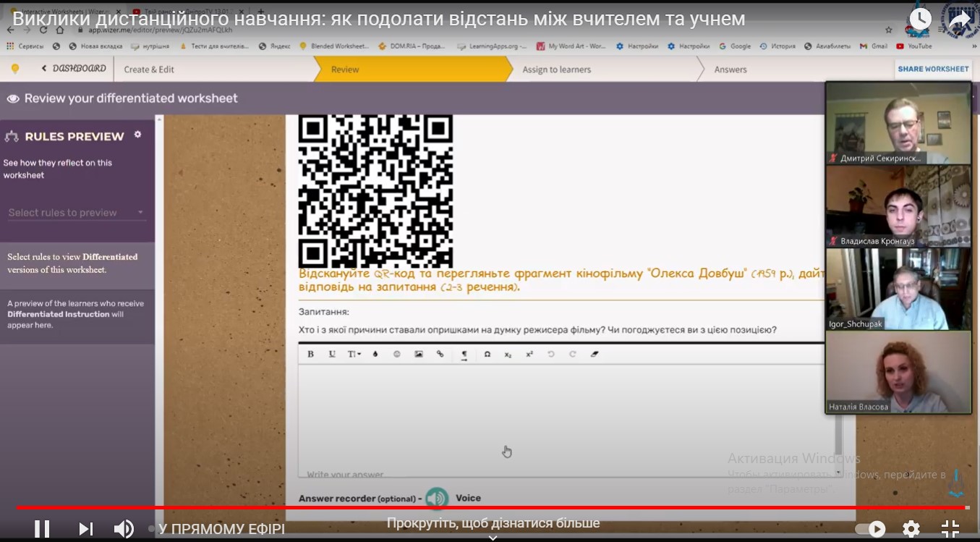The width and height of the screenshot is (980, 542).
Task: Go back in the browser
Action: 10,30
